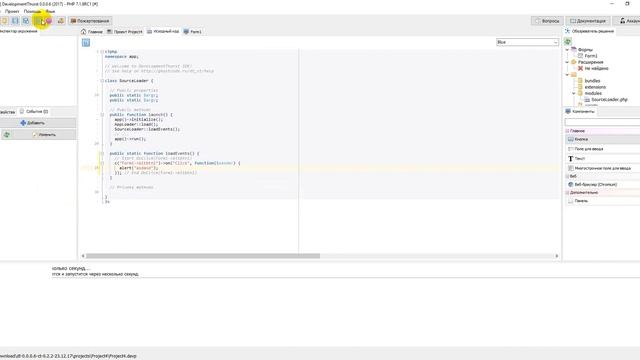Click the alert("...") code line
This screenshot has width=640, height=360.
point(139,168)
